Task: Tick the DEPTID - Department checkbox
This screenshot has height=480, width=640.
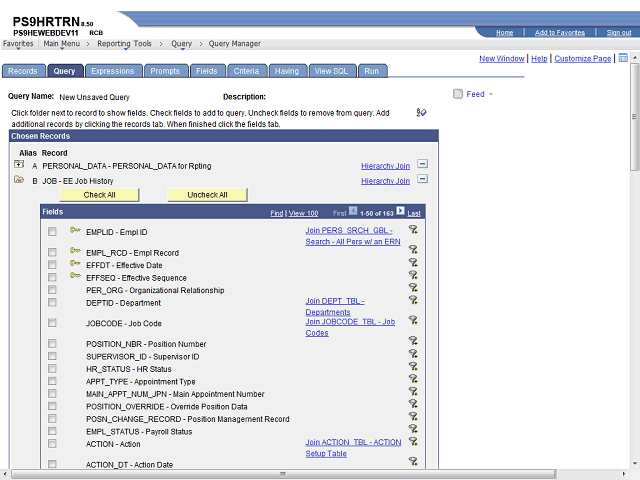Action: point(52,302)
